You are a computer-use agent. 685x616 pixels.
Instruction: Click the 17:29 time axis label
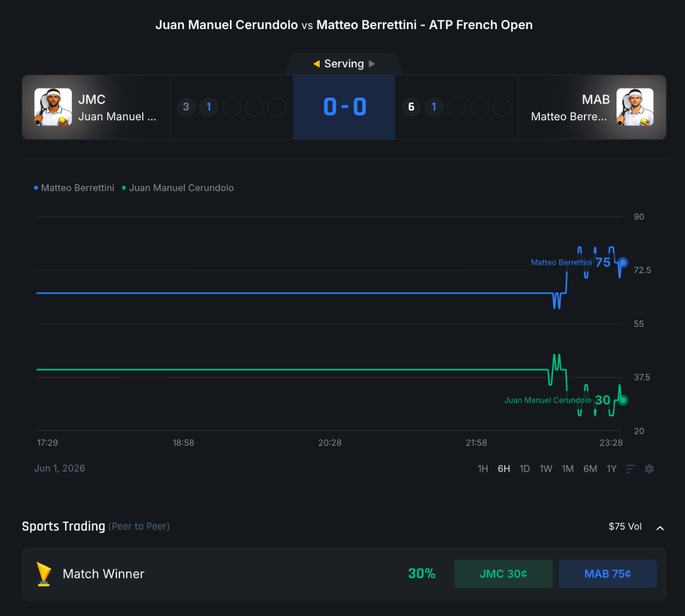pyautogui.click(x=47, y=443)
